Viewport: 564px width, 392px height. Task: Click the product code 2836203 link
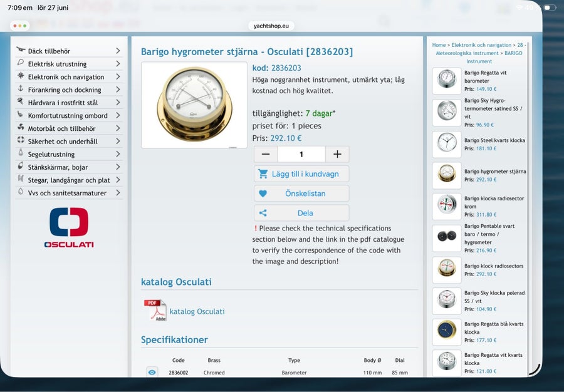pyautogui.click(x=286, y=68)
